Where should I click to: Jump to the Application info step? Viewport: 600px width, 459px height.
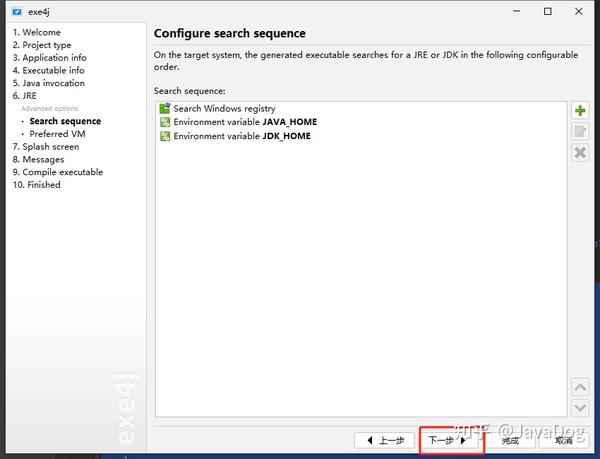[50, 58]
